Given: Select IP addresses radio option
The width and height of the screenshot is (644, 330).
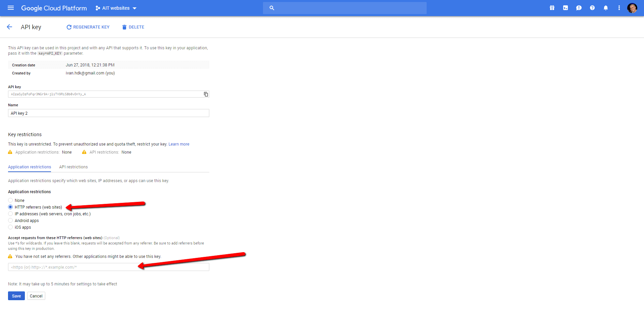Looking at the screenshot, I should pyautogui.click(x=10, y=214).
